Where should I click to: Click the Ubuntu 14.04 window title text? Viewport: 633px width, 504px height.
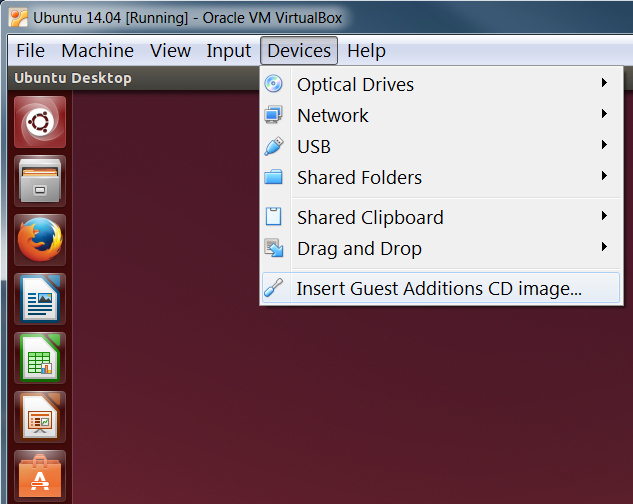[x=187, y=18]
